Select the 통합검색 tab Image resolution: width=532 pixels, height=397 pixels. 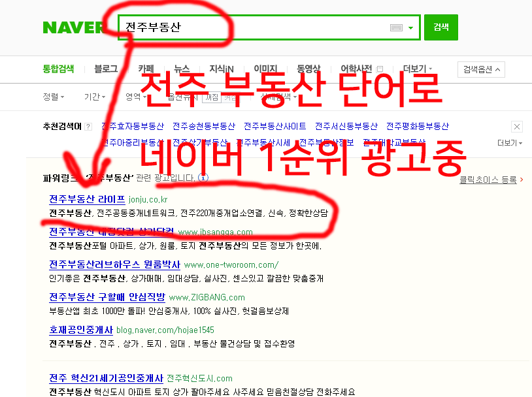coord(58,69)
